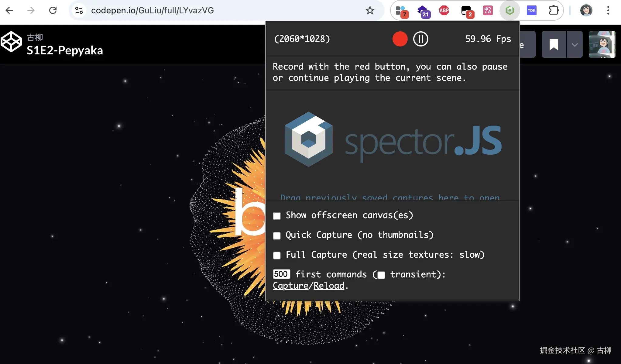
Task: Toggle the Quick Capture checkbox
Action: 277,236
